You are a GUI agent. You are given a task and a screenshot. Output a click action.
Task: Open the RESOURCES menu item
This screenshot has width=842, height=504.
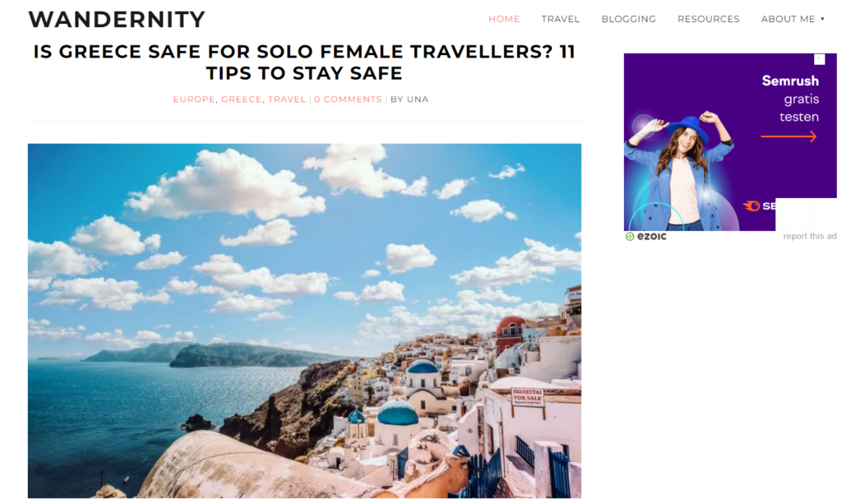708,19
